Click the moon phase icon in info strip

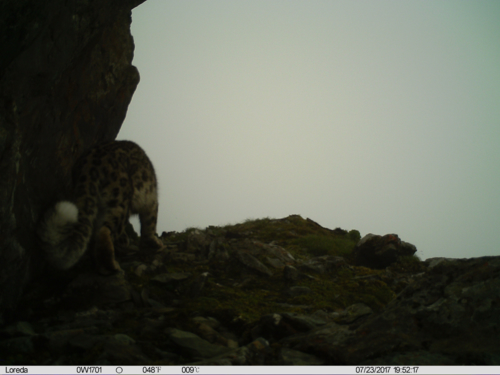click(119, 370)
